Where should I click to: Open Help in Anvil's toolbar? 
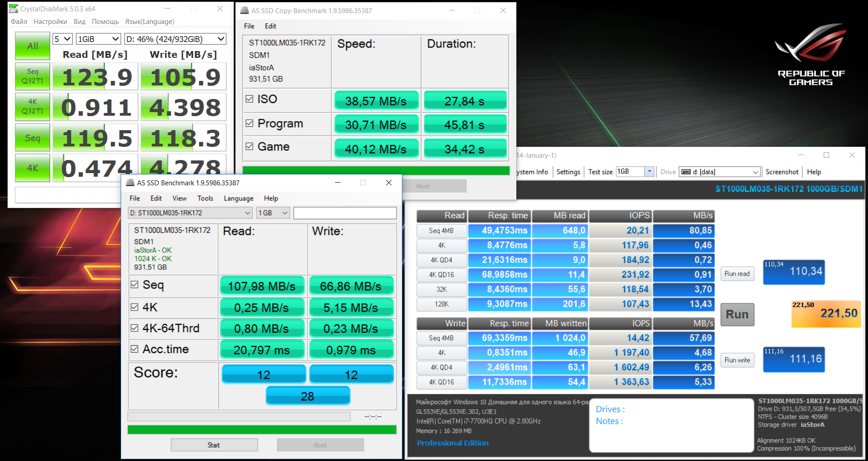tap(814, 172)
